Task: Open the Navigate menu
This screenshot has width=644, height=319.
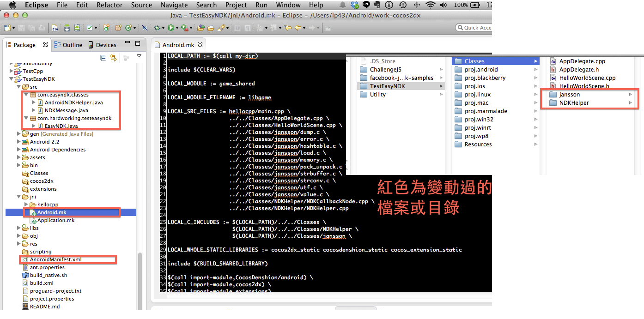Action: tap(174, 5)
